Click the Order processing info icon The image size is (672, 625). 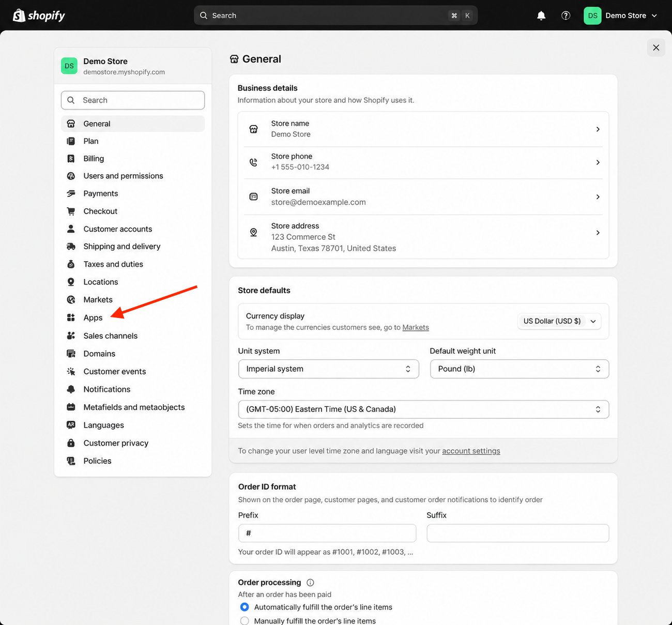[x=310, y=583]
